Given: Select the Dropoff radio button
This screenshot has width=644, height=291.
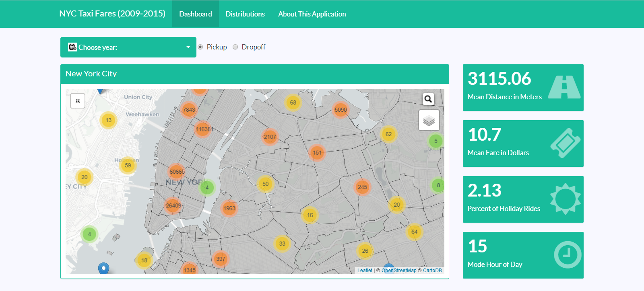Looking at the screenshot, I should point(235,47).
